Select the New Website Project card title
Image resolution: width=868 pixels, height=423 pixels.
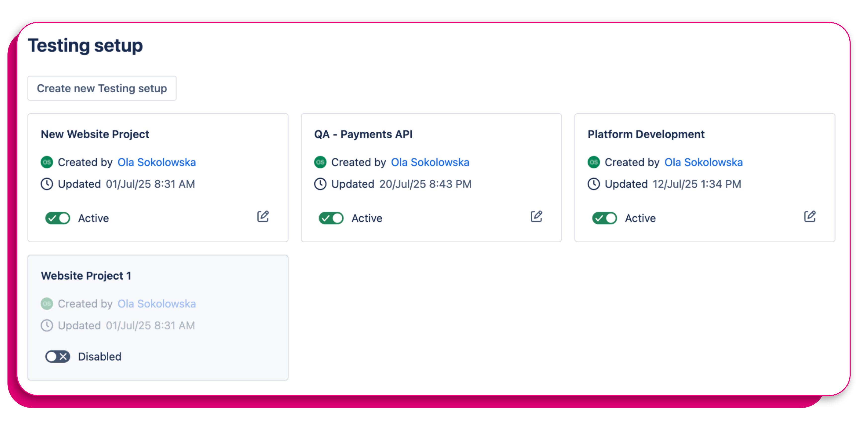pyautogui.click(x=95, y=134)
